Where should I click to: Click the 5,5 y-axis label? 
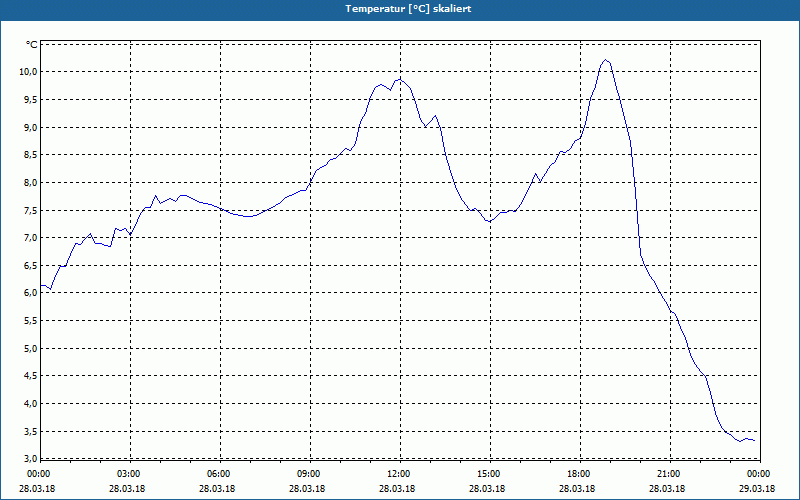pos(31,321)
